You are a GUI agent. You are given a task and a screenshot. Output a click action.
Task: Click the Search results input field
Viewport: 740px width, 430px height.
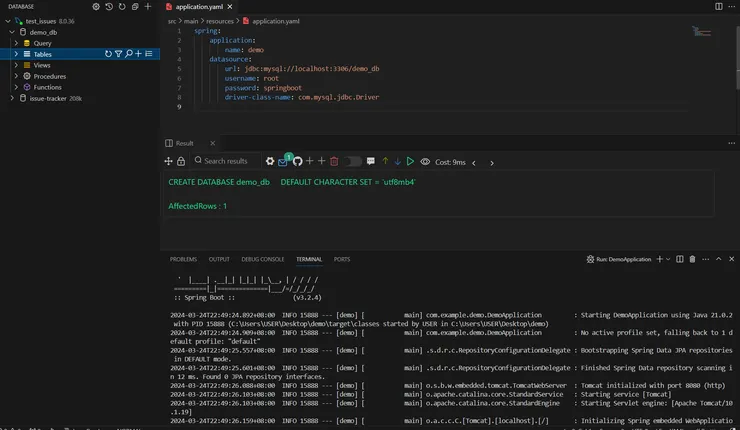point(226,161)
